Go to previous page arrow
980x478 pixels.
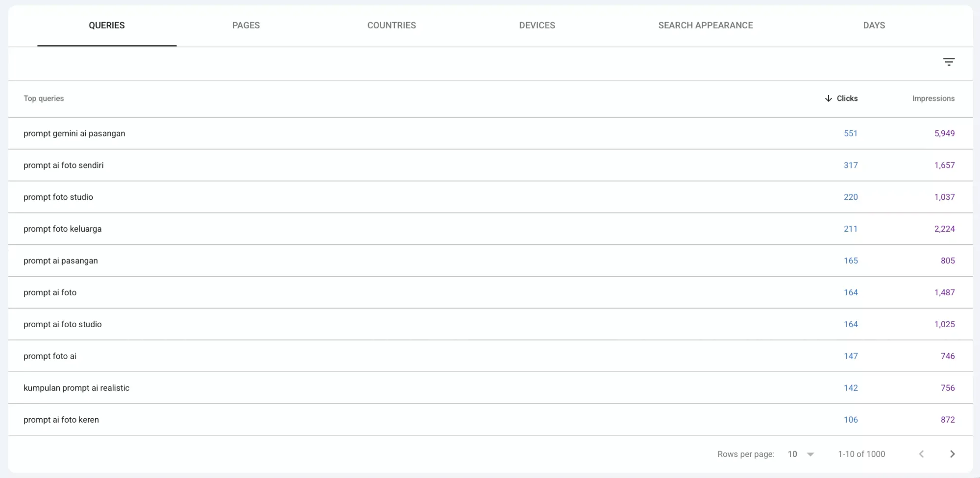pos(921,454)
